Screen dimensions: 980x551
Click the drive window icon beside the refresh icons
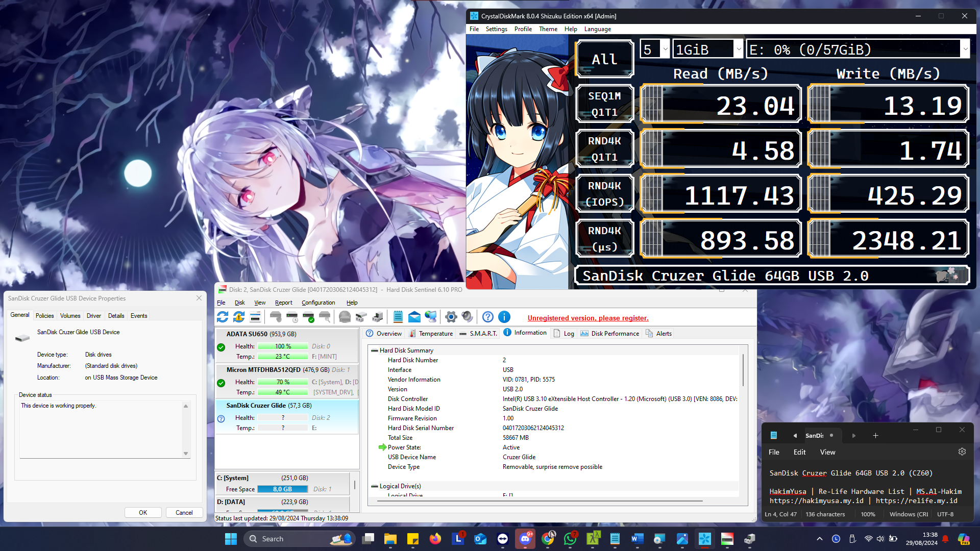tap(255, 317)
